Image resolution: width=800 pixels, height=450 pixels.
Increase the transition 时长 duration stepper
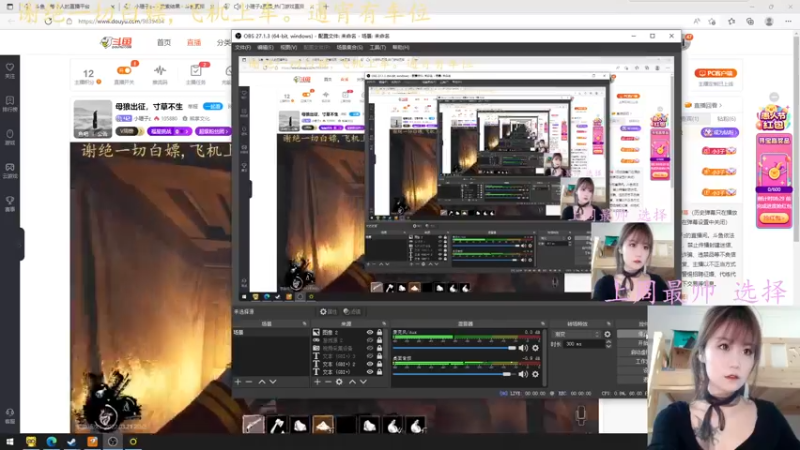(608, 342)
